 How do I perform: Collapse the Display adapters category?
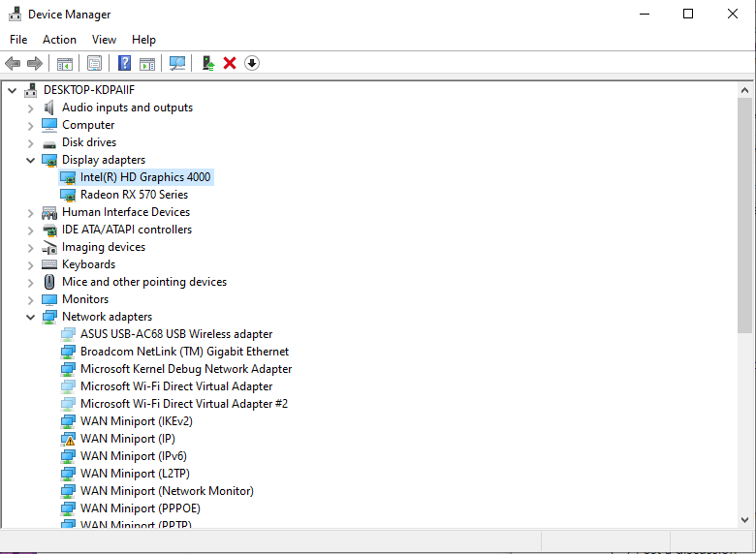(x=30, y=160)
